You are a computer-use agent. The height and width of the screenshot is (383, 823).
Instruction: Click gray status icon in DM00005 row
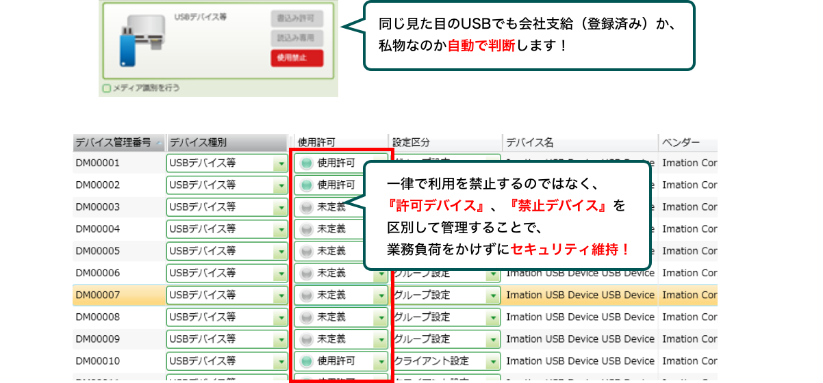coord(306,251)
